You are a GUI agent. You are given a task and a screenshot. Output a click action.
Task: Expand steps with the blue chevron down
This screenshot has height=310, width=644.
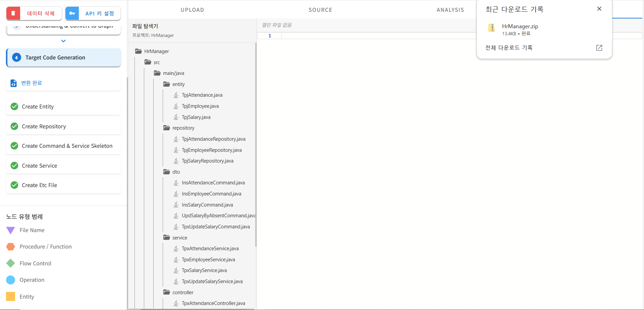click(63, 41)
